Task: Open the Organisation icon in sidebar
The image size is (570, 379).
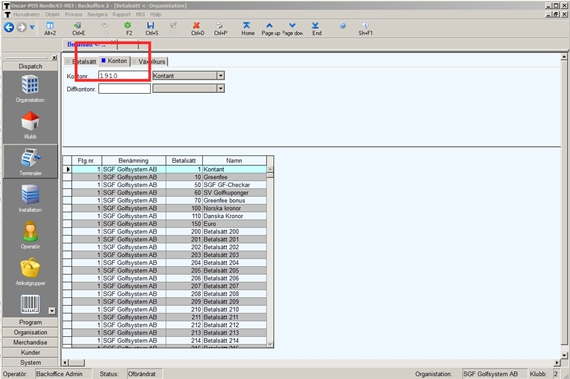Action: (x=30, y=84)
